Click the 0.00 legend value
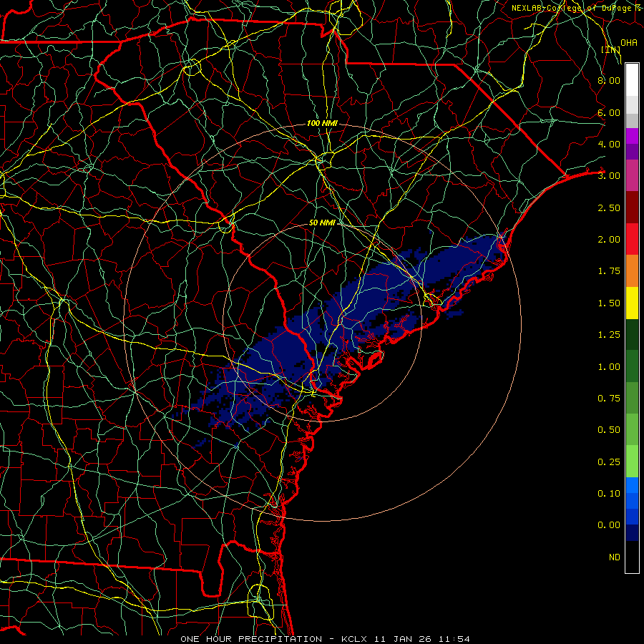Image resolution: width=644 pixels, height=644 pixels. click(x=609, y=525)
